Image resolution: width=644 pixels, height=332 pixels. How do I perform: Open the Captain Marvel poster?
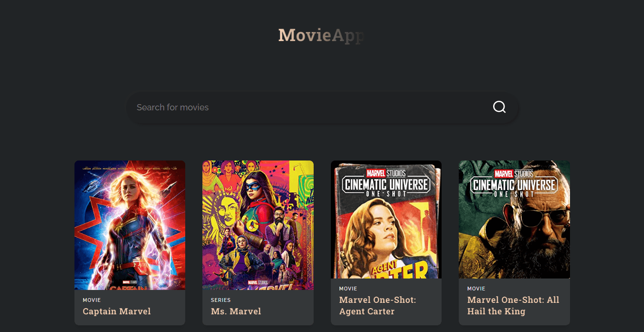click(130, 225)
